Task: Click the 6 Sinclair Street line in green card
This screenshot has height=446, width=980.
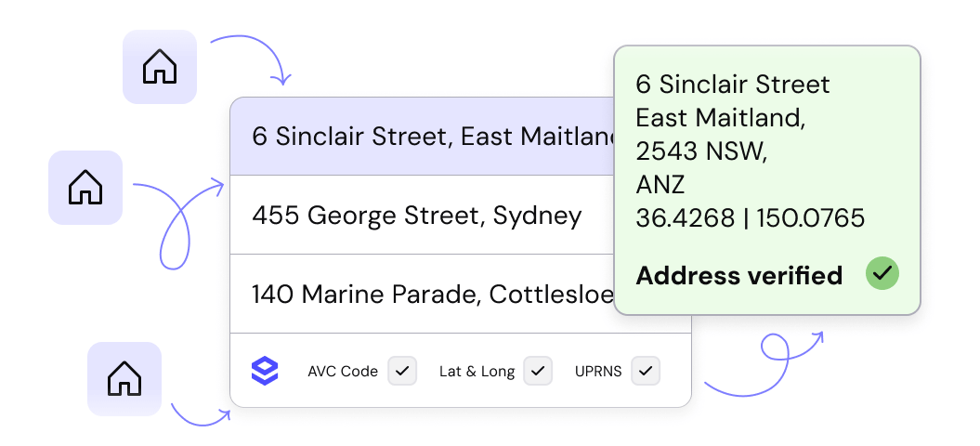Action: click(x=732, y=85)
